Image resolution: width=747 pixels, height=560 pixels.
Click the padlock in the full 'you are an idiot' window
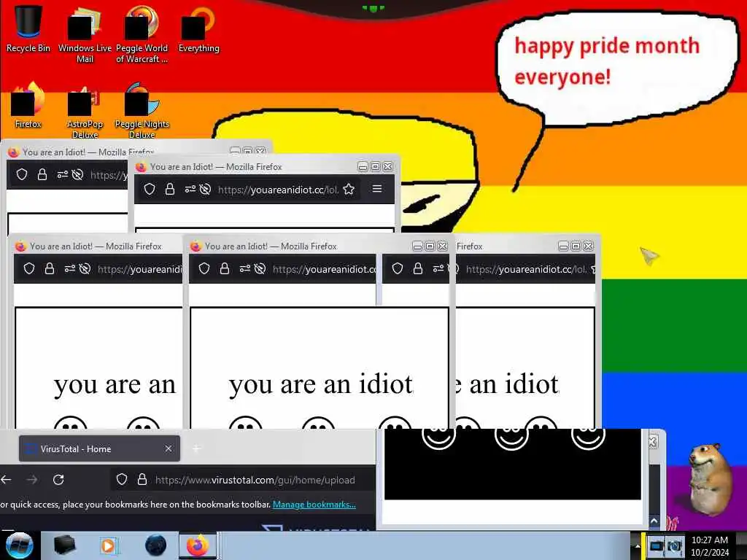[x=225, y=269]
